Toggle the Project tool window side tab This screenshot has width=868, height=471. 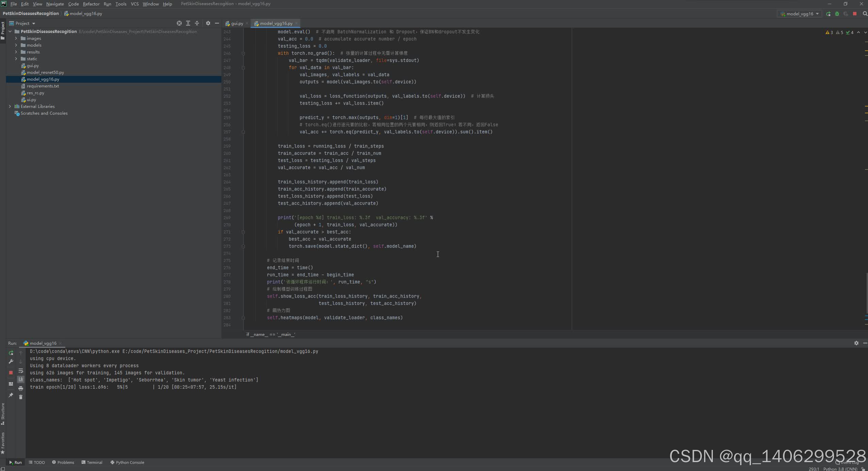tap(3, 31)
